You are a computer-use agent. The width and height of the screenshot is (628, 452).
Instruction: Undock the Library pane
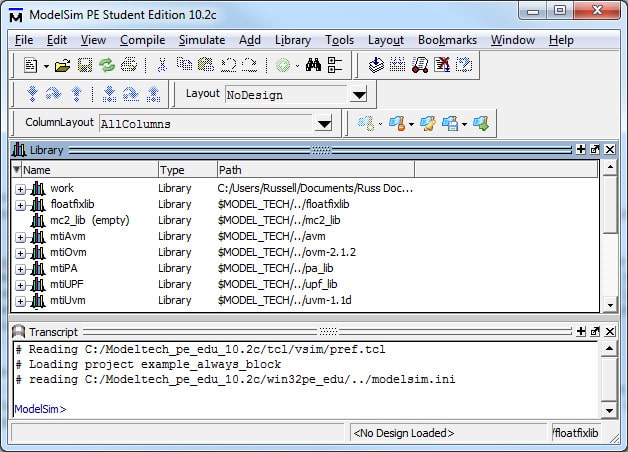click(595, 149)
